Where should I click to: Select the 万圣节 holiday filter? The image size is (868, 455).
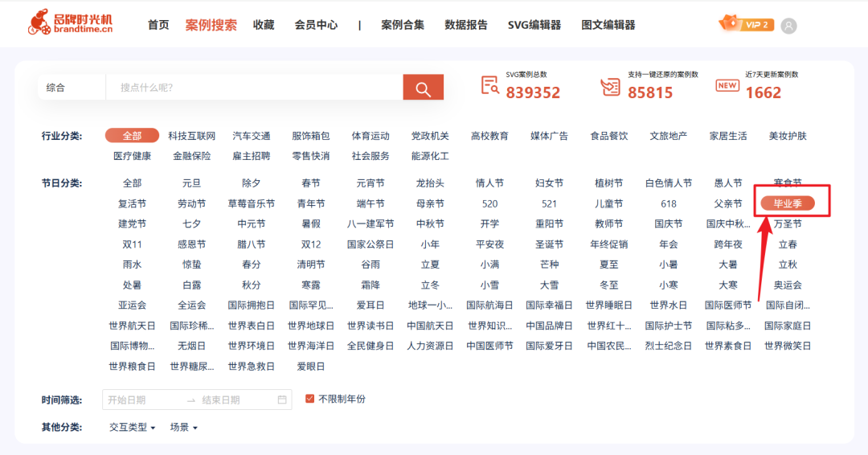tap(788, 224)
